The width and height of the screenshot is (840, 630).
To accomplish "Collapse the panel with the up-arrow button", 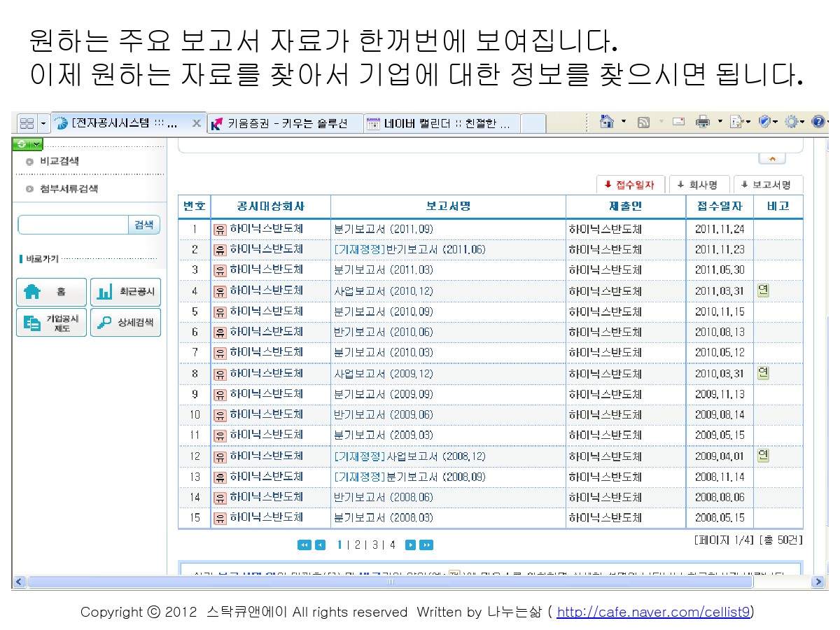I will [x=772, y=159].
